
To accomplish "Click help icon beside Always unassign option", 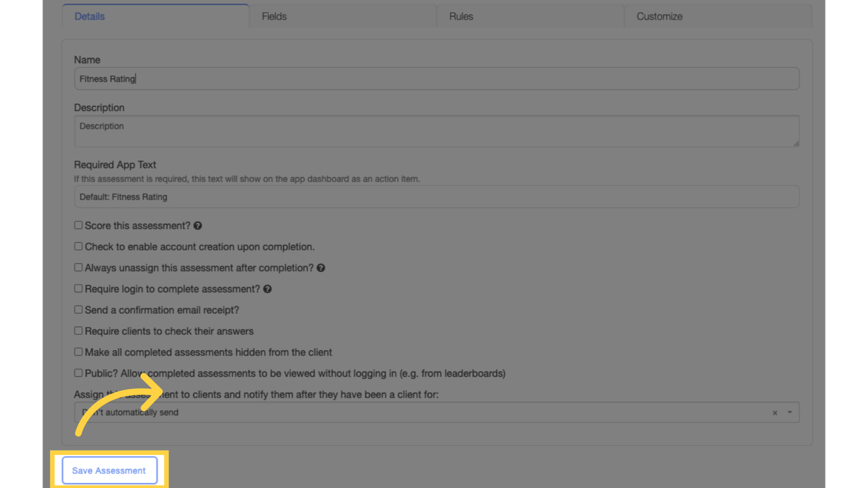I will tap(321, 268).
